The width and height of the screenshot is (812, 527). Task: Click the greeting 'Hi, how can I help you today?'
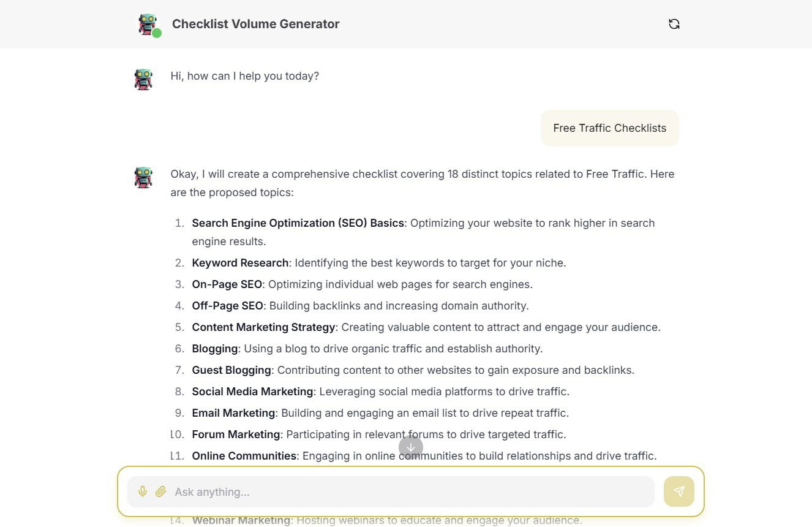coord(244,76)
